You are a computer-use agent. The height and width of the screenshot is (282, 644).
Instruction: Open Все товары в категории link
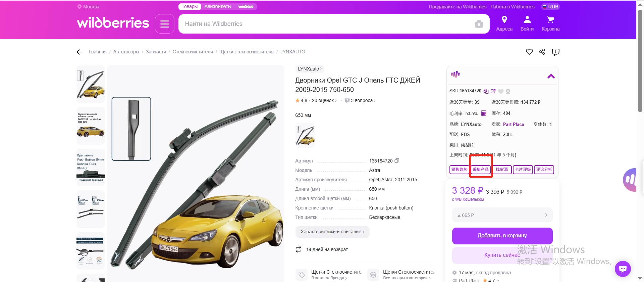tap(401, 275)
